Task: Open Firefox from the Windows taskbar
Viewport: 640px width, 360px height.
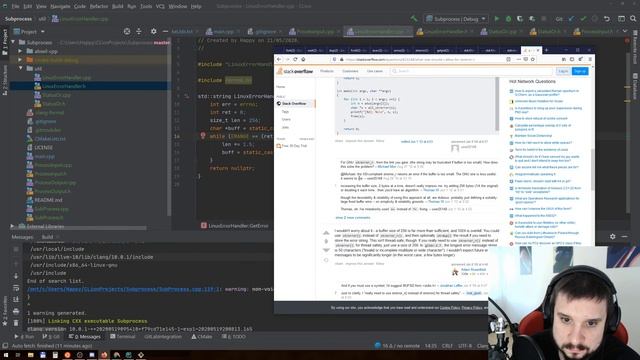Action: [x=104, y=355]
